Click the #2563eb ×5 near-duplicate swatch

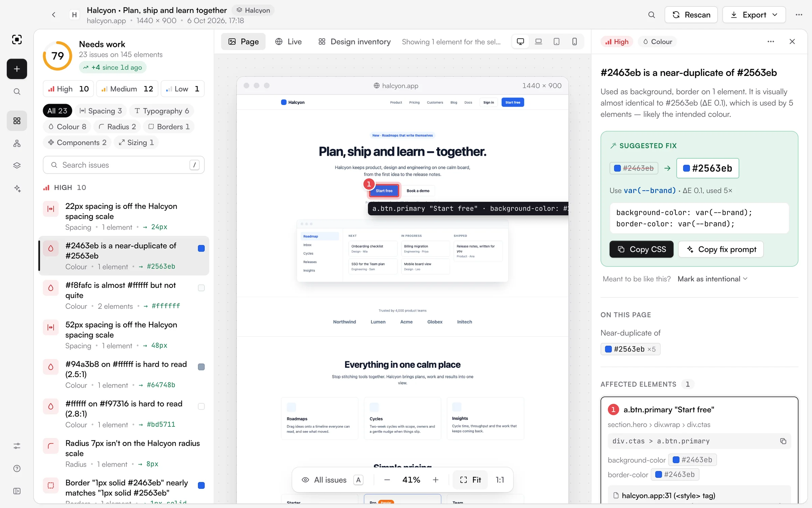coord(630,349)
